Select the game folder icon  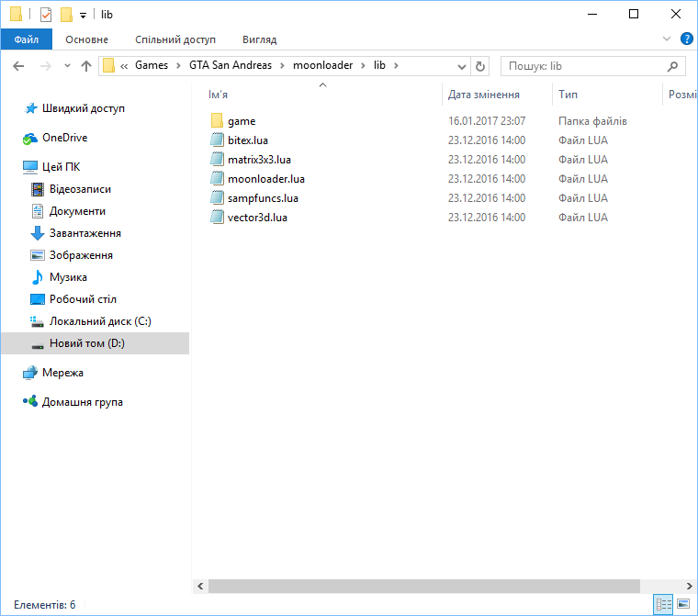coord(217,120)
